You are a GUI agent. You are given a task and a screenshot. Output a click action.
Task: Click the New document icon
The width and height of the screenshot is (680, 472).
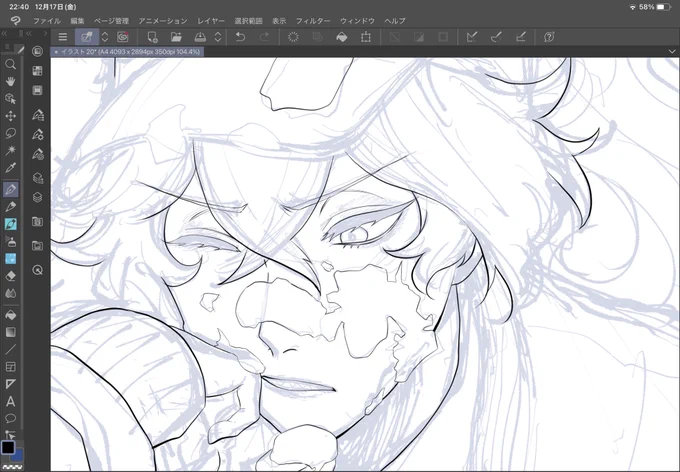152,37
